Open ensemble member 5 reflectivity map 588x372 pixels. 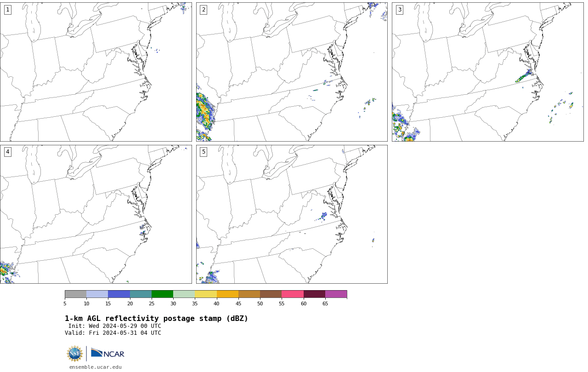click(x=292, y=214)
